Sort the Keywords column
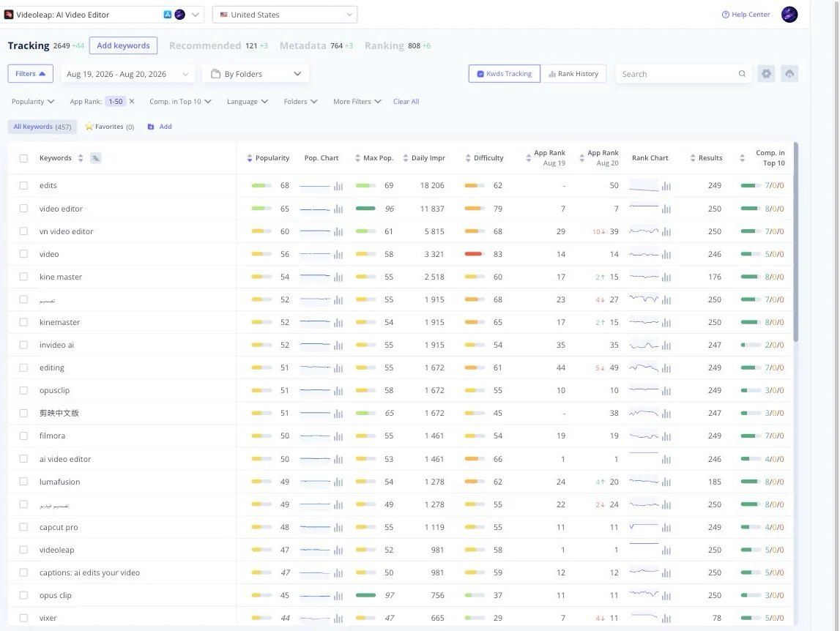Screen dimensions: 840x631 tap(81, 158)
